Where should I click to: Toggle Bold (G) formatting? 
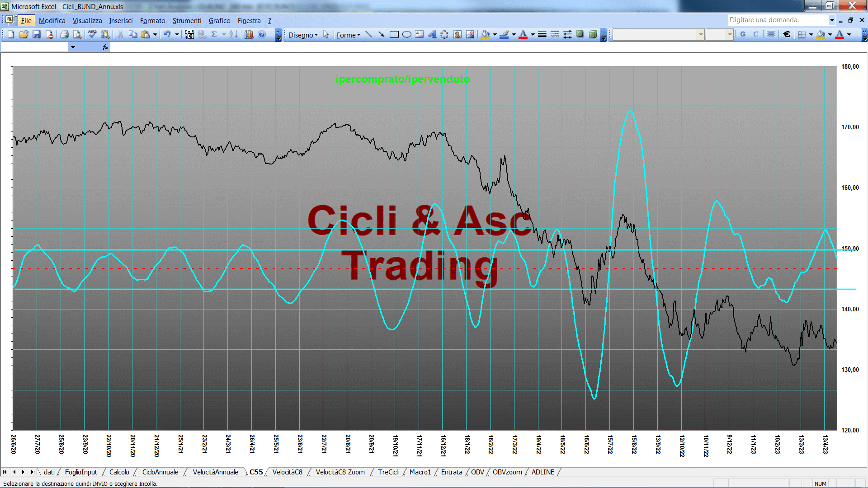click(743, 34)
